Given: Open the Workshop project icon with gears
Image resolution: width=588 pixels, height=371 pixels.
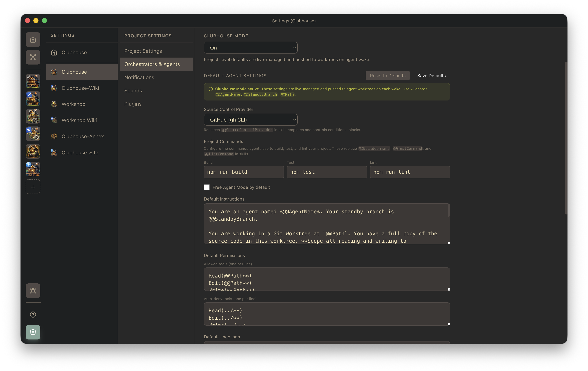Looking at the screenshot, I should point(33,116).
